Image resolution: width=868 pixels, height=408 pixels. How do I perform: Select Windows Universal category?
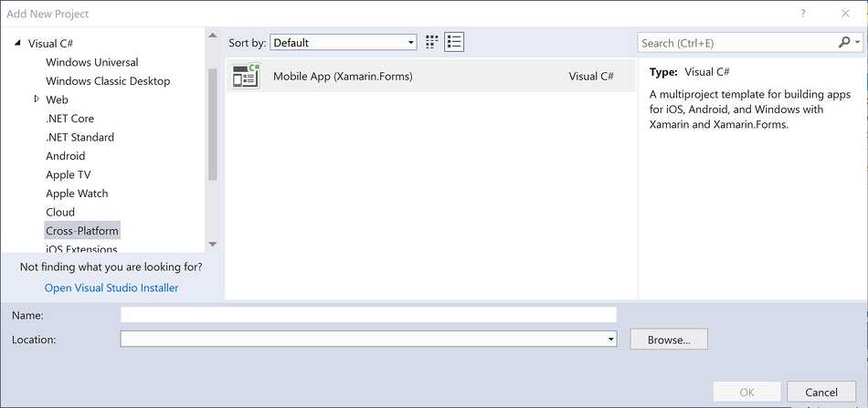(x=92, y=62)
